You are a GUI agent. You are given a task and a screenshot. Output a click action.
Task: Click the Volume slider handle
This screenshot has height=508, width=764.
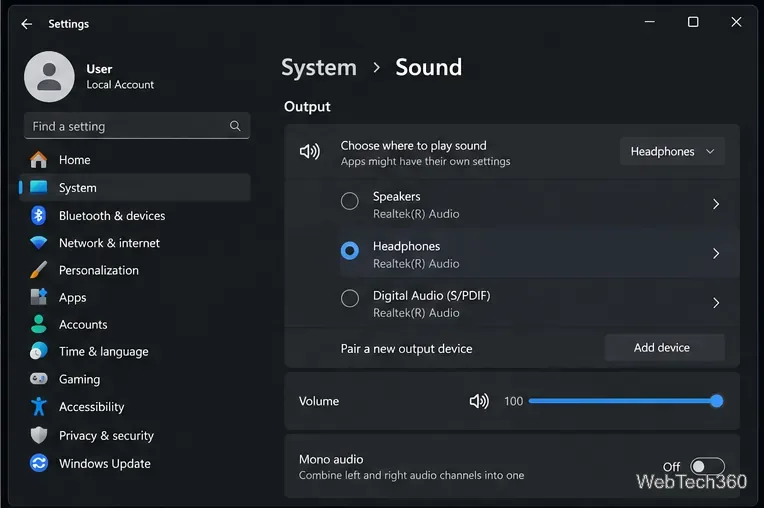pyautogui.click(x=716, y=401)
